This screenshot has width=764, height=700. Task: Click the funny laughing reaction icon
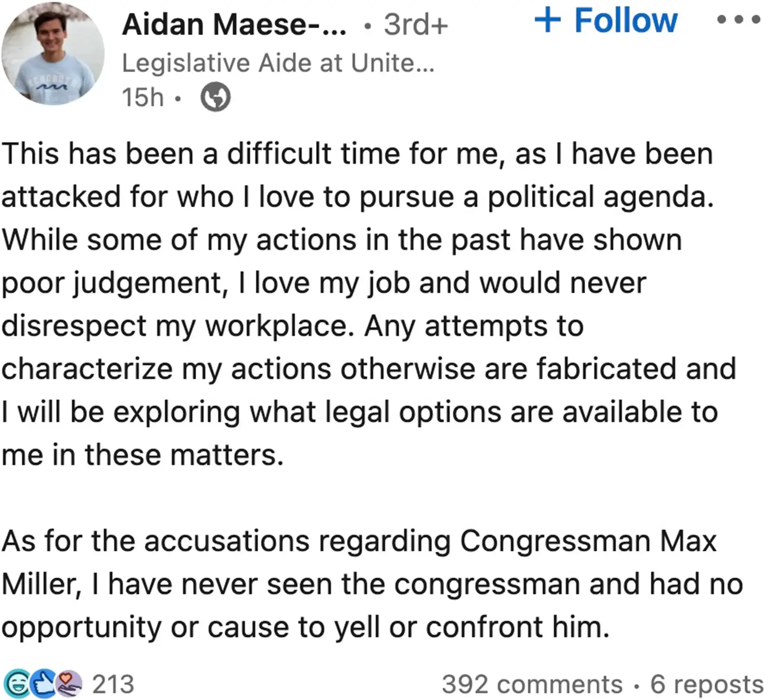[16, 684]
